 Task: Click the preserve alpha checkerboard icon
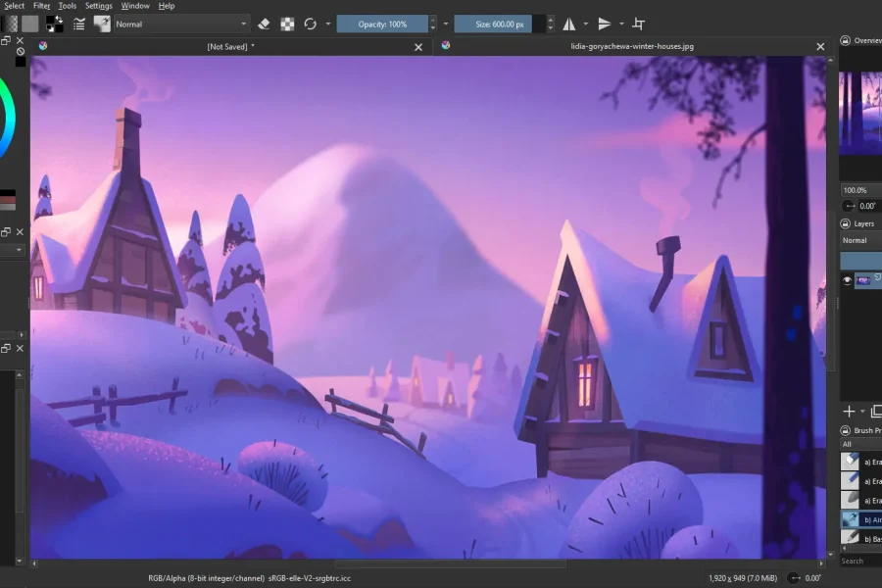pos(287,24)
